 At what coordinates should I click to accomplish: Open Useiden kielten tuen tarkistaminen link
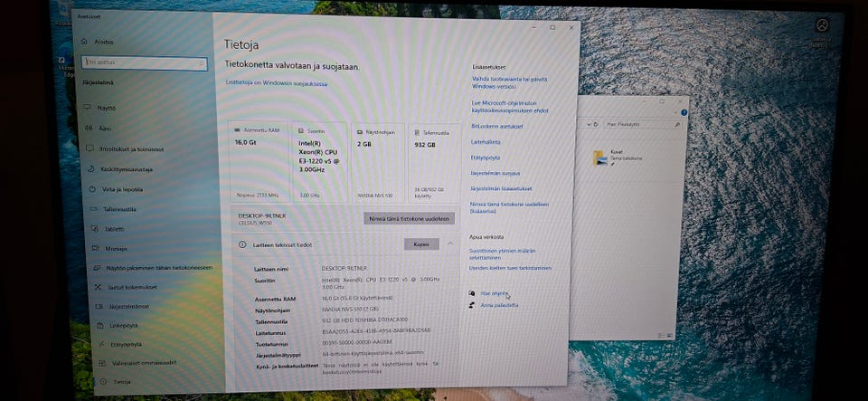(x=510, y=268)
